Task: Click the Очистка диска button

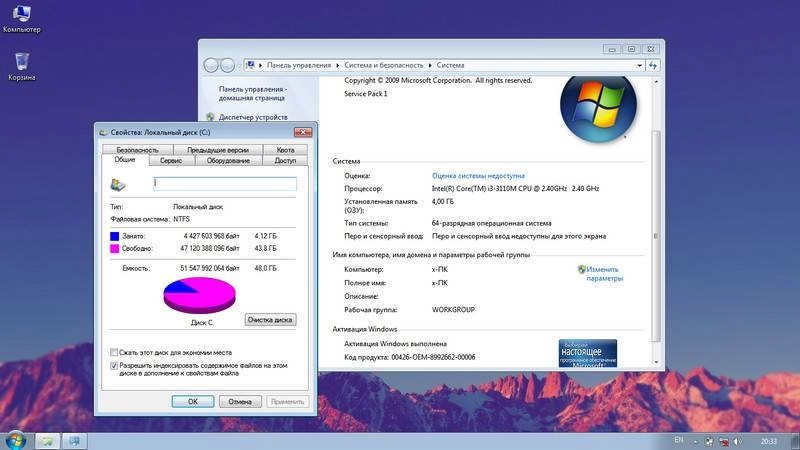Action: (270, 320)
